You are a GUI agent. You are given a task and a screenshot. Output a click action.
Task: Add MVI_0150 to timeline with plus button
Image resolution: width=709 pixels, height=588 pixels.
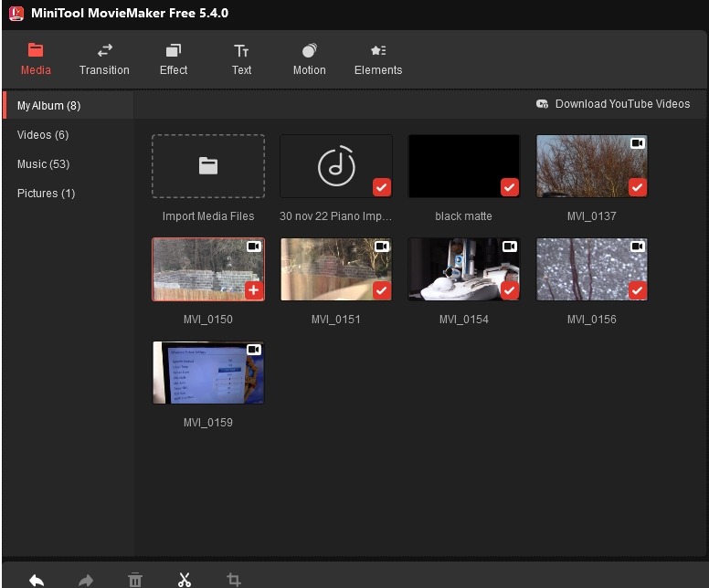254,290
